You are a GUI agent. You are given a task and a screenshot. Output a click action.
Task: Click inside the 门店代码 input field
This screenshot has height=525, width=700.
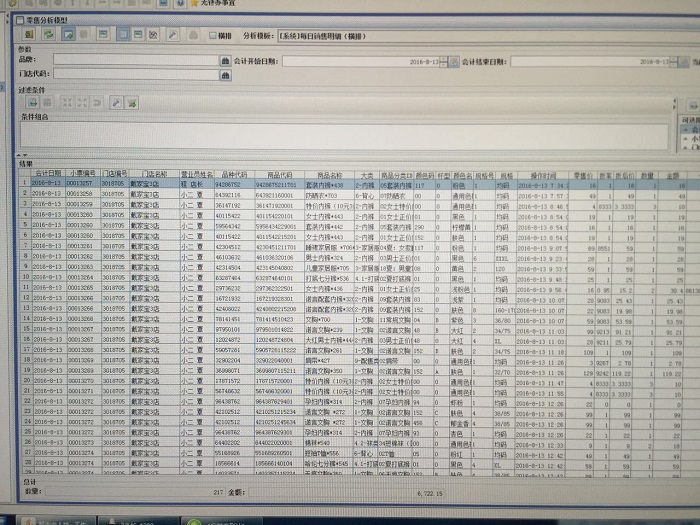(x=135, y=74)
